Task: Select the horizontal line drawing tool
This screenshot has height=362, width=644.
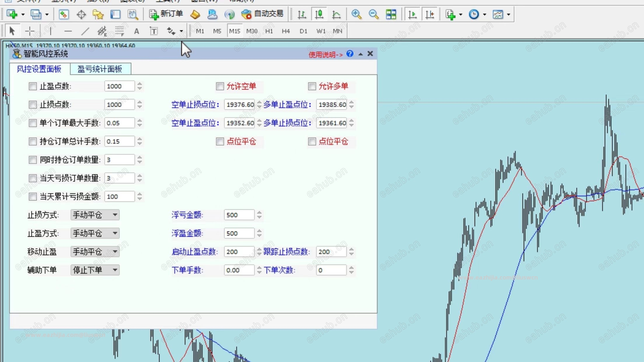Action: tap(68, 31)
